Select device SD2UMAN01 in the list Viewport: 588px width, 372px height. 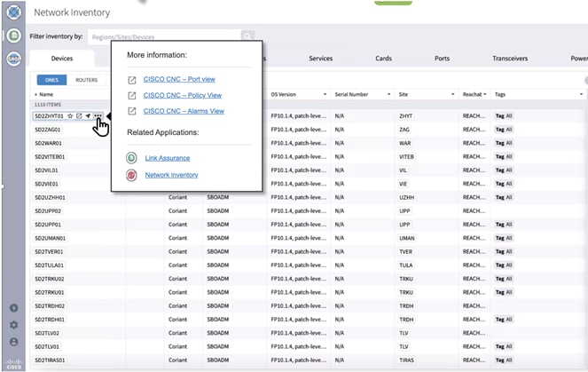(x=51, y=238)
